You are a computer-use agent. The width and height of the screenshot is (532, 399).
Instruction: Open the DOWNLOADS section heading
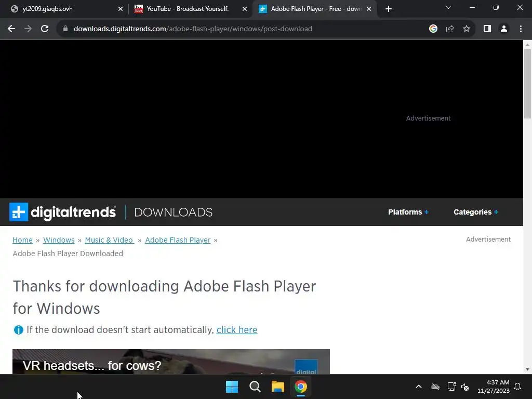point(174,212)
